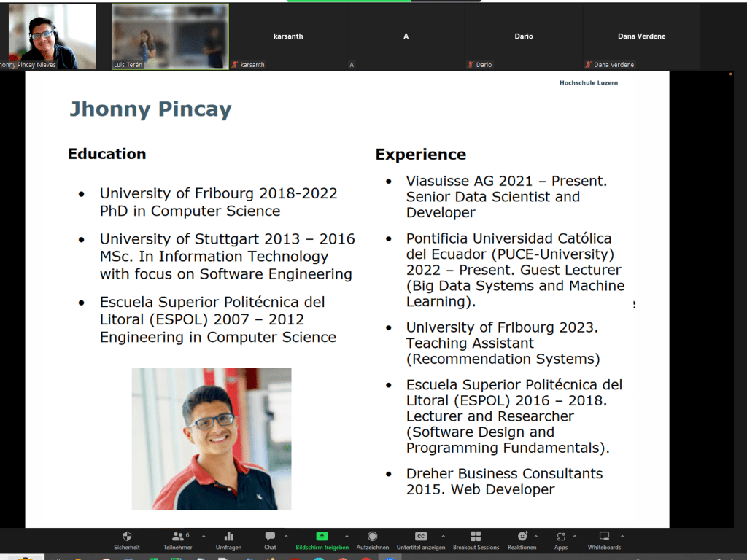Select Luis Terán's video thumbnail
This screenshot has height=560, width=747.
coord(170,36)
